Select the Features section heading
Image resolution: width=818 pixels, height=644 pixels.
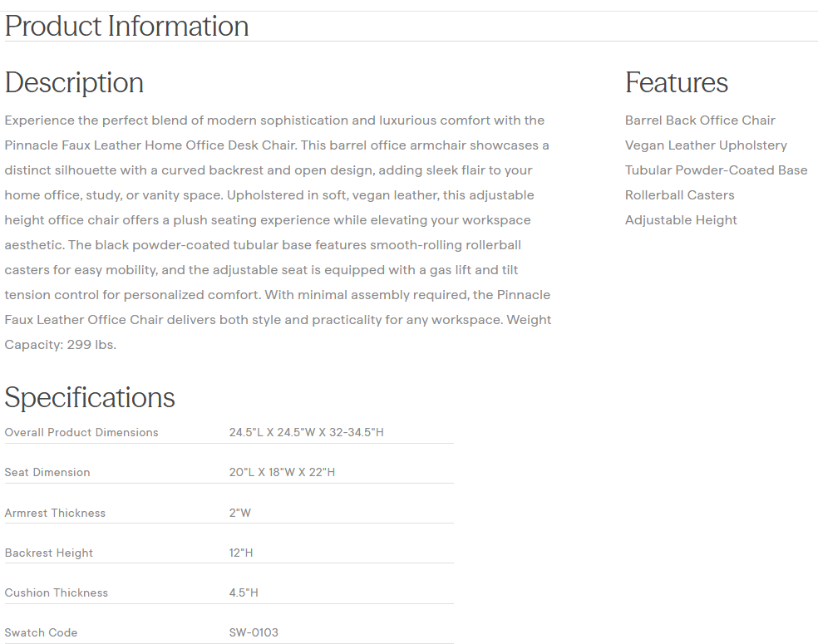676,83
